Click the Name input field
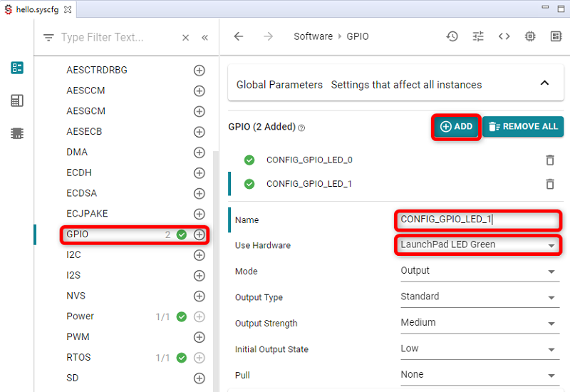The height and width of the screenshot is (392, 570). tap(477, 220)
